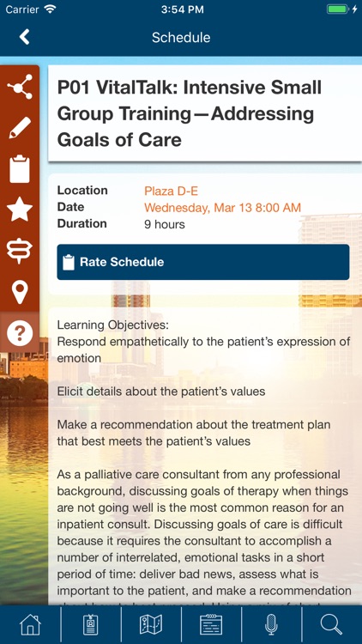Open help question mark icon
362x644 pixels.
pyautogui.click(x=20, y=333)
